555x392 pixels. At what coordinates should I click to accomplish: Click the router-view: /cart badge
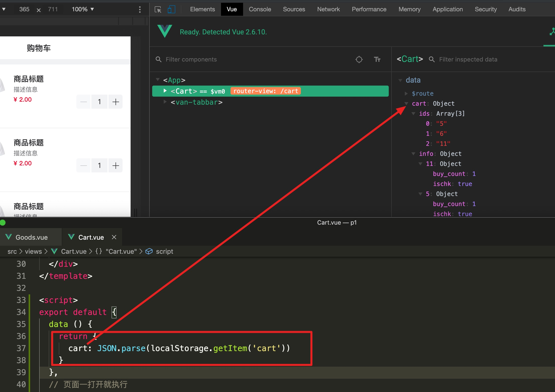(x=265, y=91)
